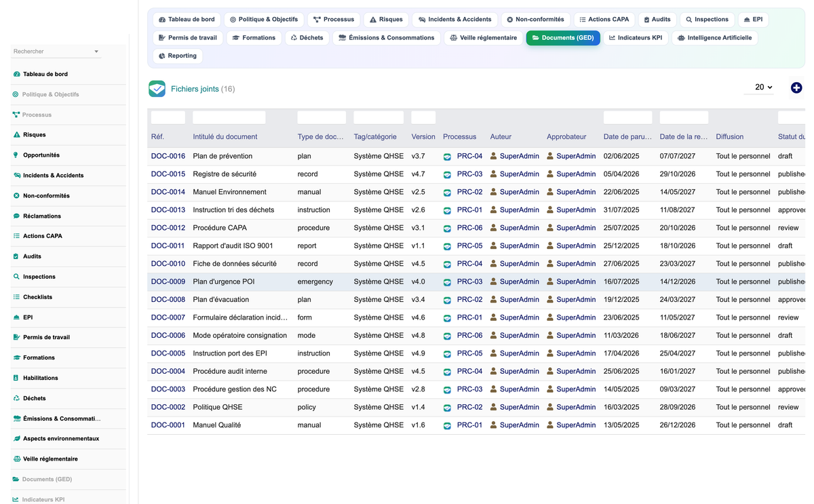This screenshot has width=814, height=504.
Task: Open the Émissions & Consommati… sidebar item
Action: 69,419
